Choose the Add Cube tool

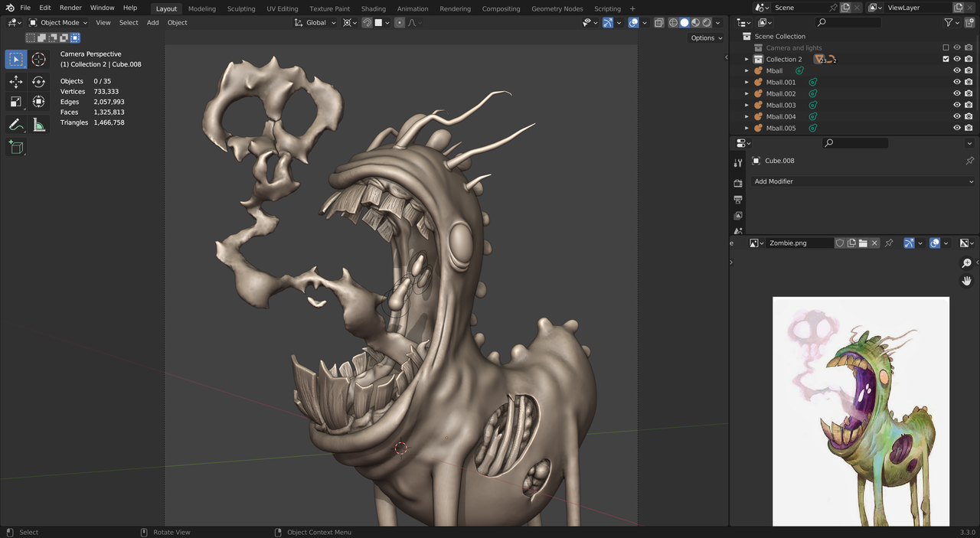[x=16, y=147]
